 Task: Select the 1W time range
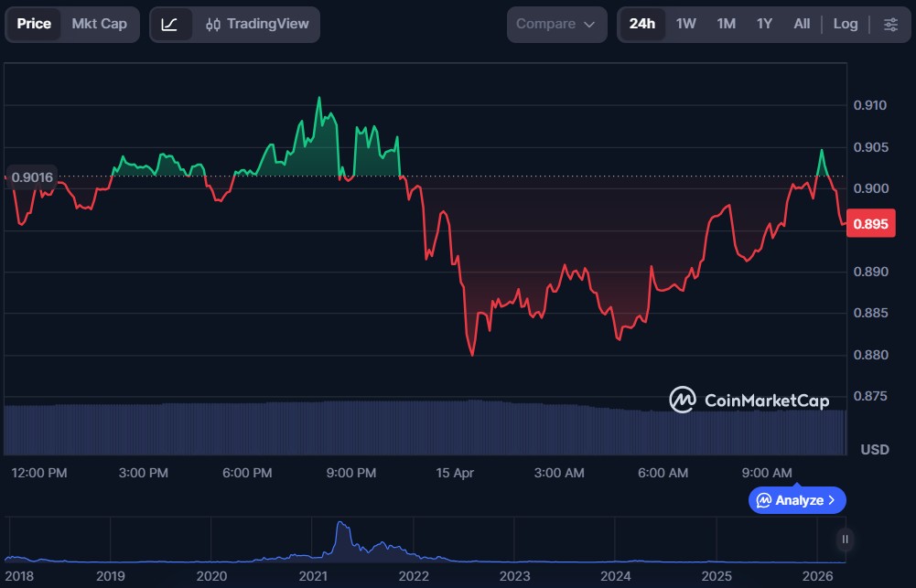(x=686, y=25)
